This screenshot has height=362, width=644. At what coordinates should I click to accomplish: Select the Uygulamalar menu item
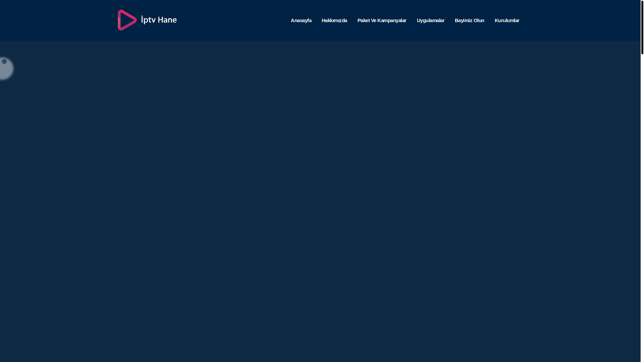coord(430,20)
